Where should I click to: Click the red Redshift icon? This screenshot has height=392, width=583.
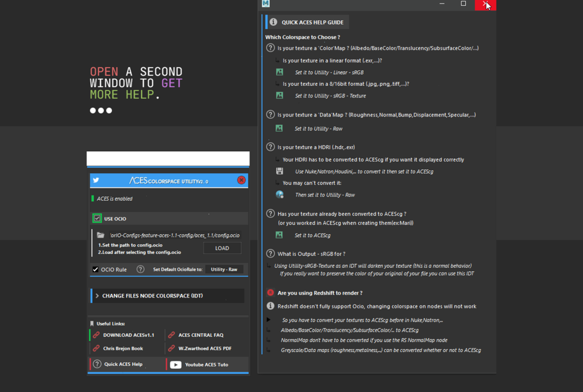(270, 293)
